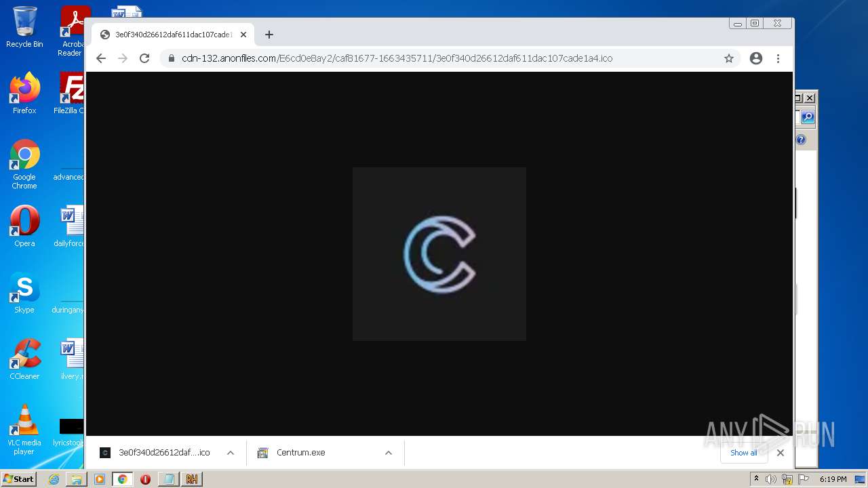Minimize the Chrome window
This screenshot has height=488, width=868.
738,24
